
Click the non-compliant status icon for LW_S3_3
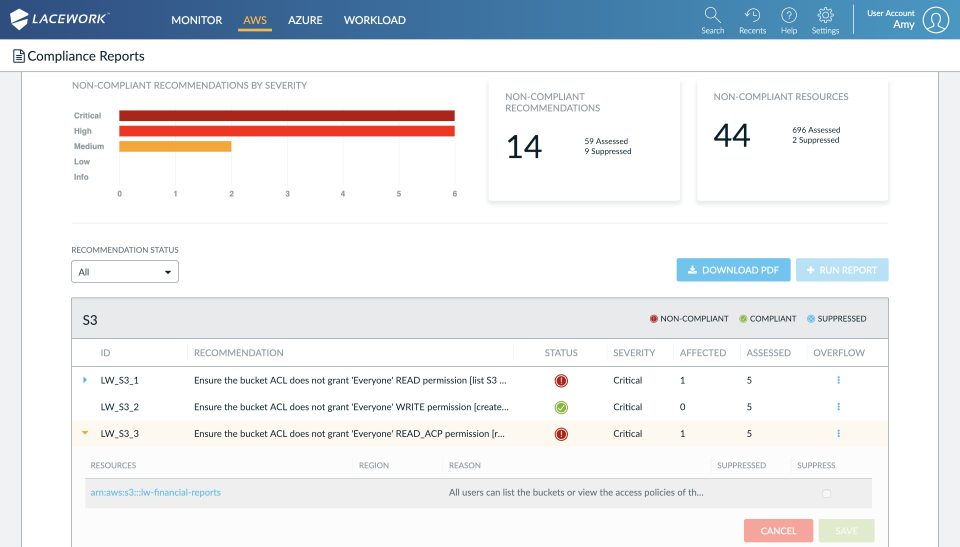(x=561, y=434)
